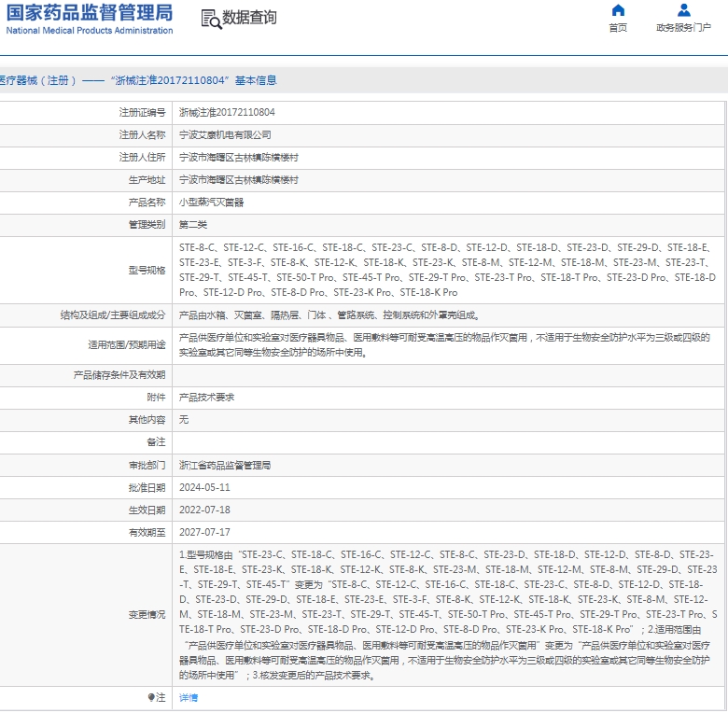
Task: Click the 首页 home icon
Action: coord(618,9)
